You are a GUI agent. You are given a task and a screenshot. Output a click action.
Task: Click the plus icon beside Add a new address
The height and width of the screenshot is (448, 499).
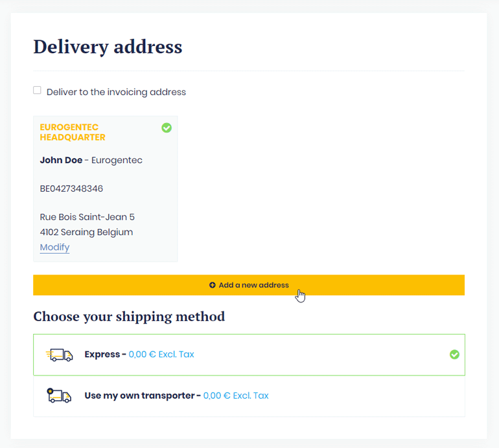point(213,285)
